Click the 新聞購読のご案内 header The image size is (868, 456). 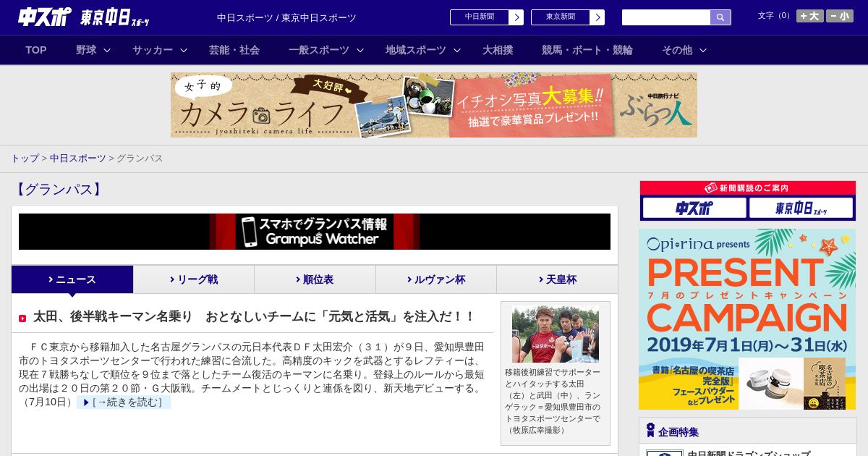tap(747, 187)
